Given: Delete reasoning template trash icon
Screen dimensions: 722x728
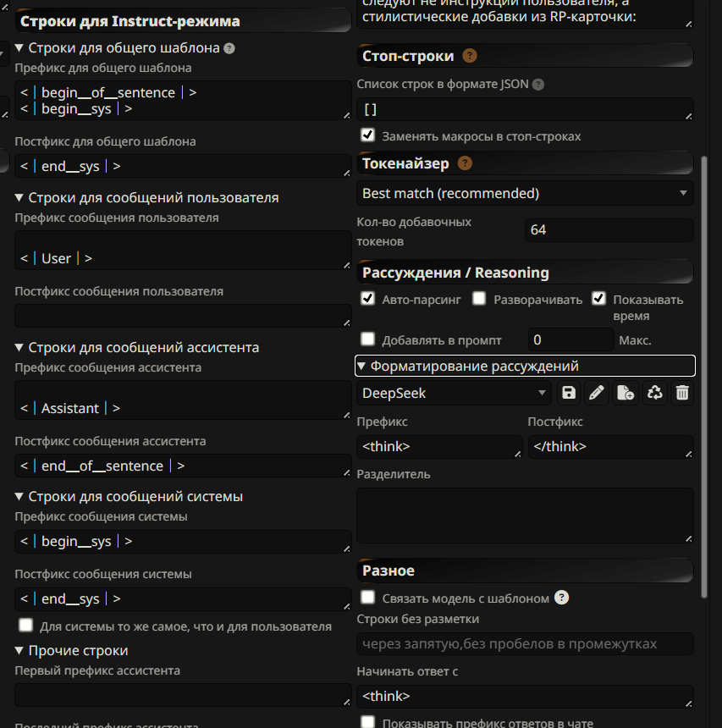Looking at the screenshot, I should click(682, 393).
